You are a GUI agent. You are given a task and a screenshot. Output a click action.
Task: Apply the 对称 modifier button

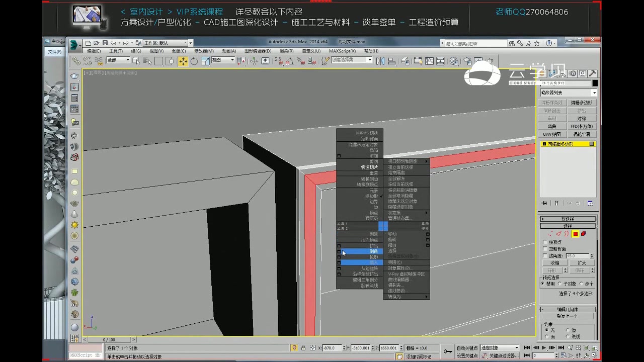(x=582, y=119)
